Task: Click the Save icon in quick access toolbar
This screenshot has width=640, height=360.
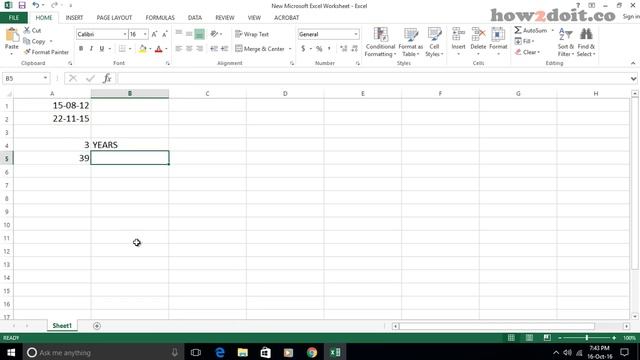Action: click(22, 5)
